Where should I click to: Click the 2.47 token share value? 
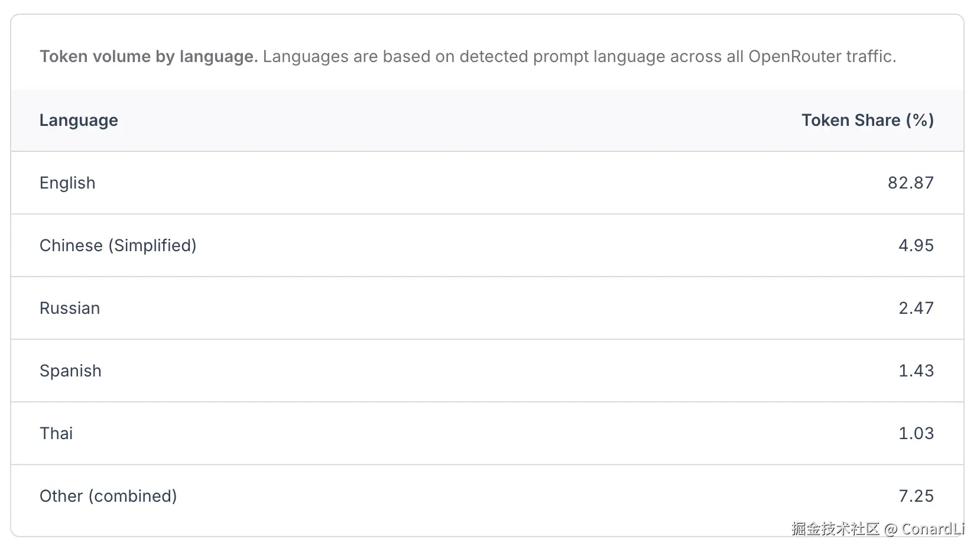(916, 309)
